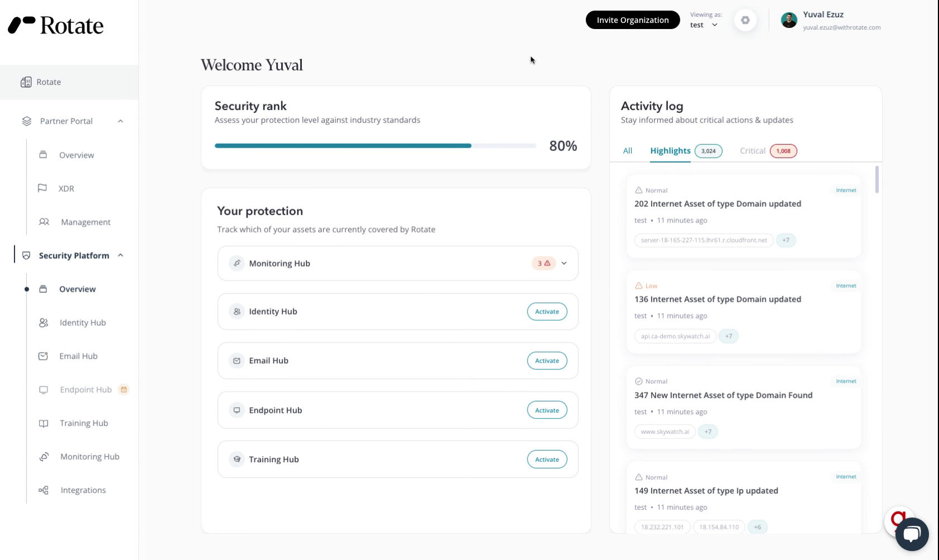Expand the Monitoring Hub row chevron

[x=564, y=263]
